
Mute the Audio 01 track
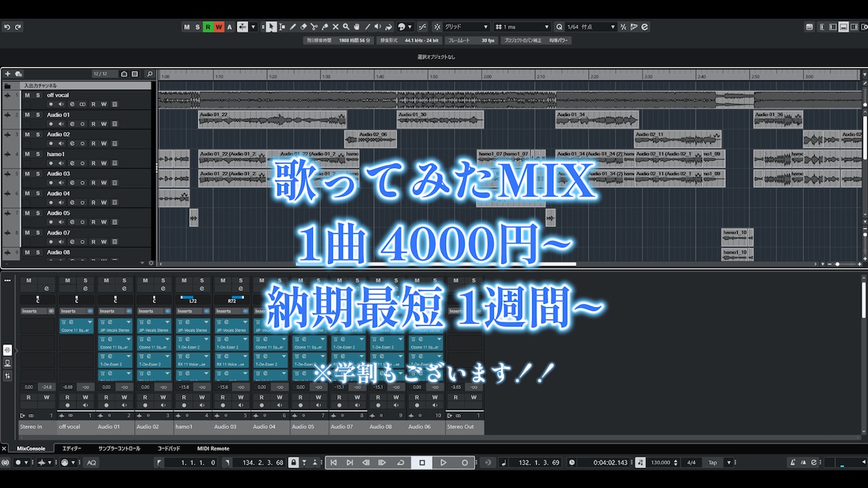point(27,115)
